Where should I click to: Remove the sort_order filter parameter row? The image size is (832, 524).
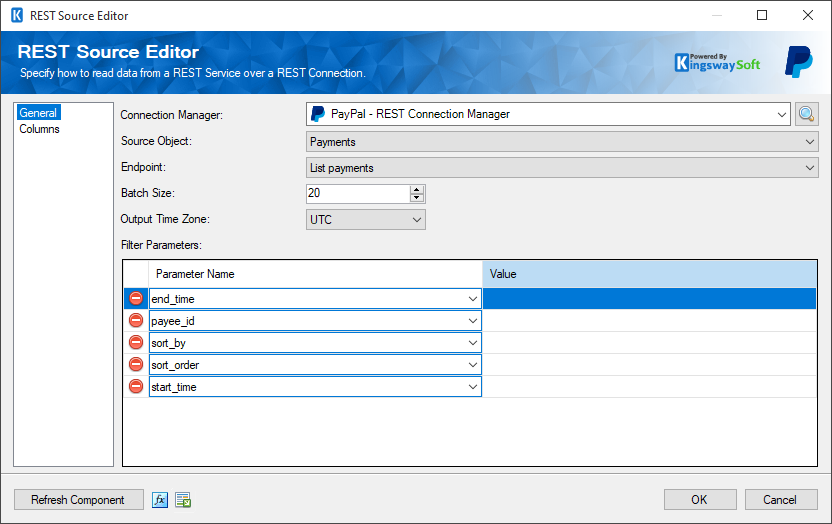(136, 364)
